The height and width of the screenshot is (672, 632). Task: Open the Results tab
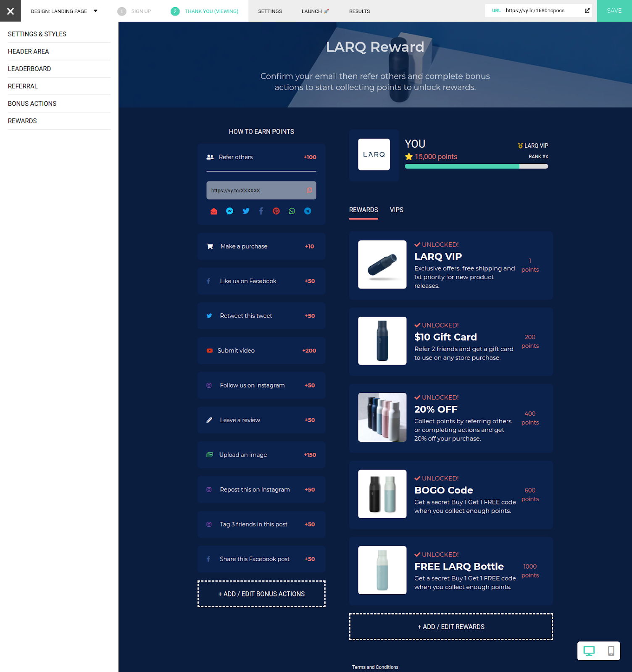[359, 11]
